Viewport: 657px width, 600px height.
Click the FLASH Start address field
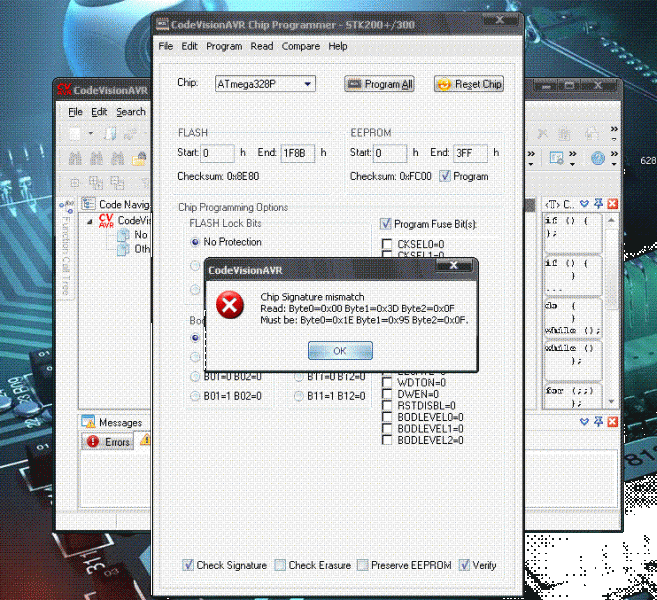pos(217,153)
